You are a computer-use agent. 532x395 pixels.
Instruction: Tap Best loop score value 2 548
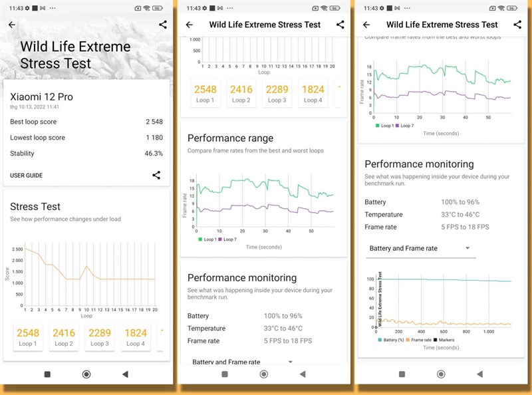[154, 122]
